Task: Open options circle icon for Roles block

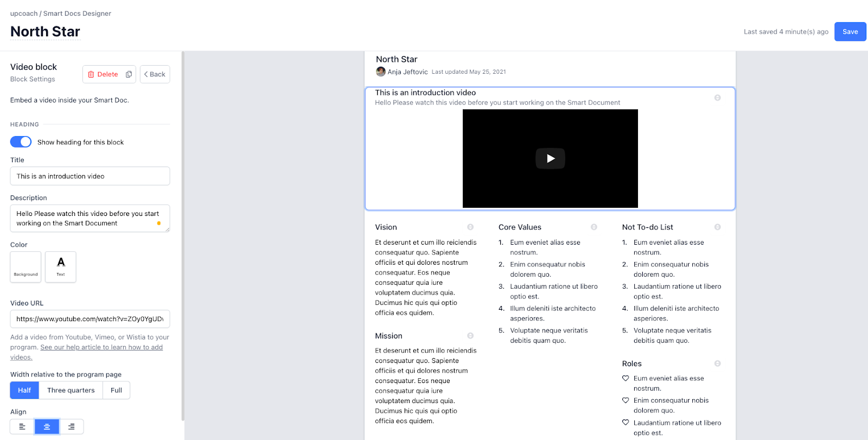Action: [717, 364]
